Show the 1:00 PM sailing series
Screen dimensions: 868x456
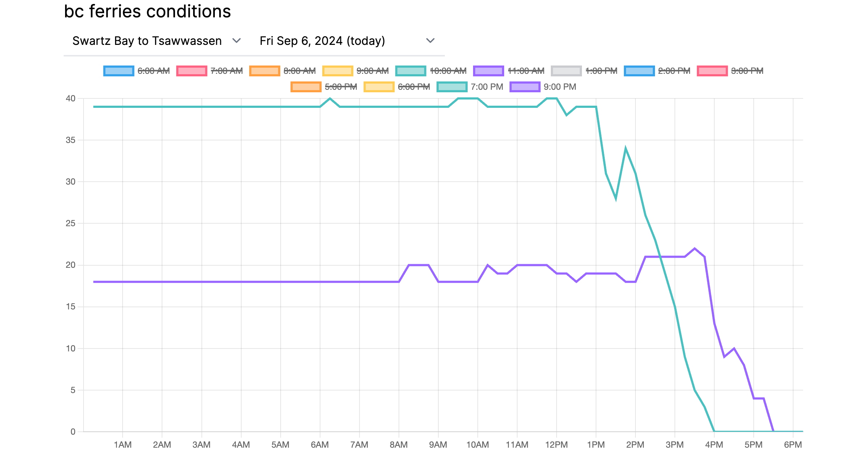(x=566, y=71)
